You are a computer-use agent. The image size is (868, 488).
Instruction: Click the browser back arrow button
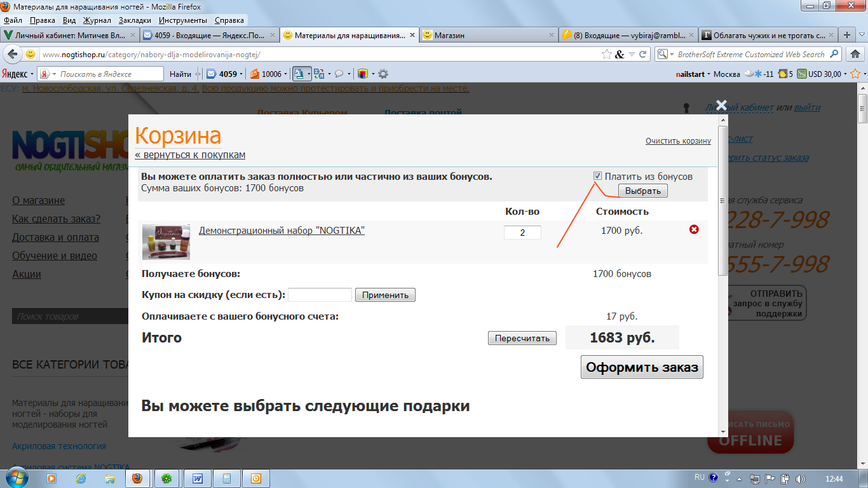click(12, 55)
